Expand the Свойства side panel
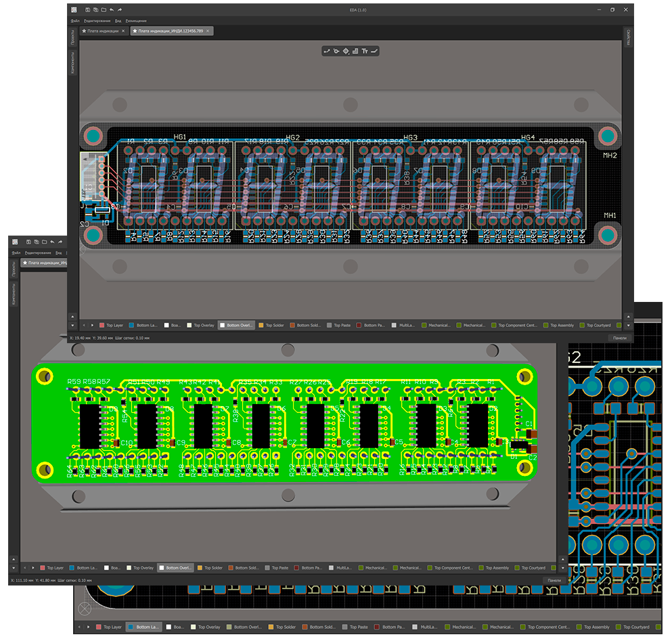 627,38
